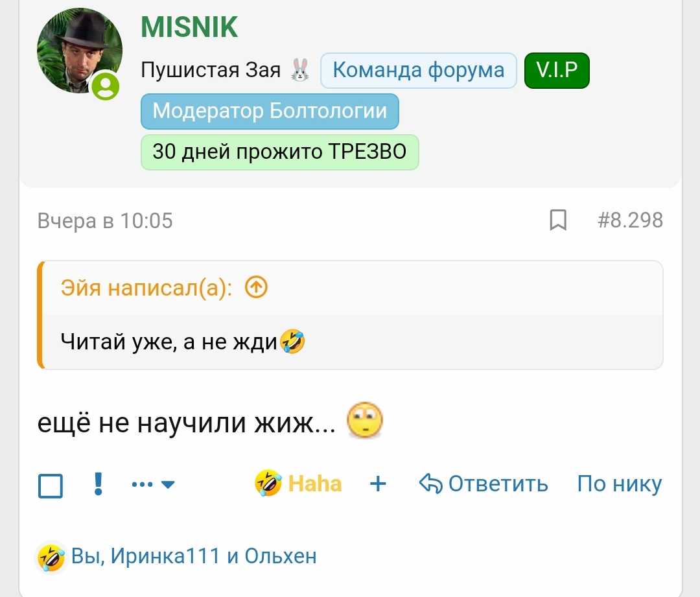Open the MISNIK user profile

189,27
